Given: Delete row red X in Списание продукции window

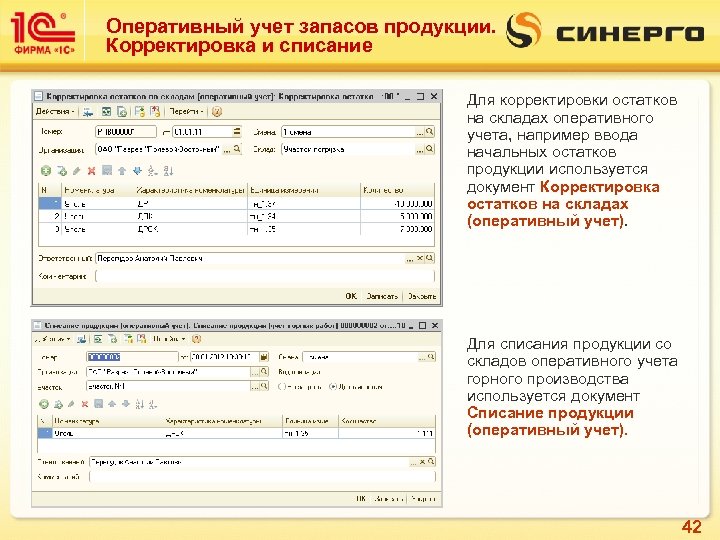Looking at the screenshot, I should point(84,404).
